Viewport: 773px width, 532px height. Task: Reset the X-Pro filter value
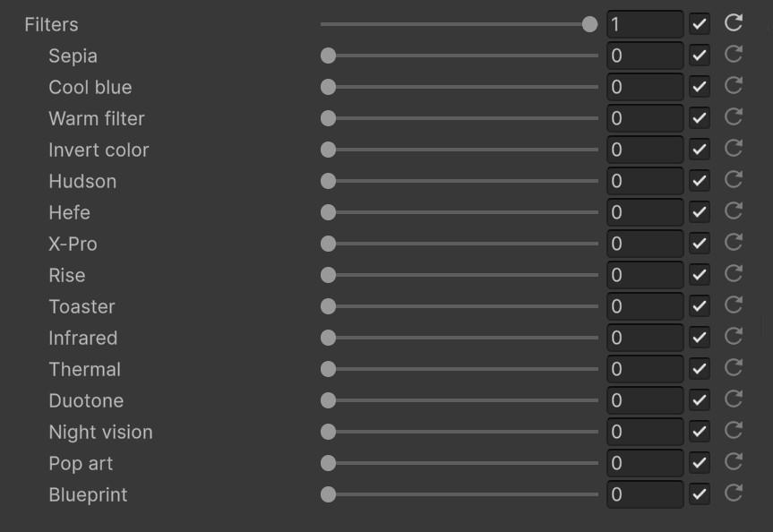click(734, 243)
